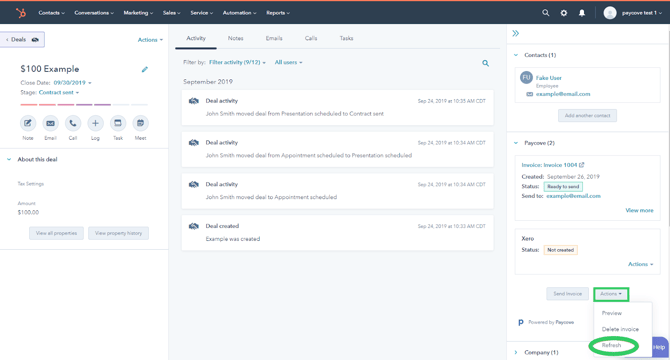Click Add another contact button

pyautogui.click(x=587, y=115)
